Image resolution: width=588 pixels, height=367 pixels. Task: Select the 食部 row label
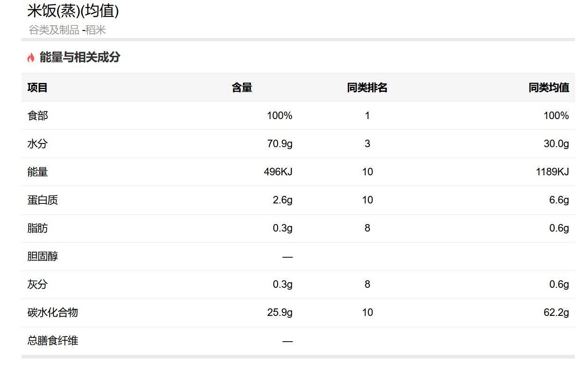point(37,115)
